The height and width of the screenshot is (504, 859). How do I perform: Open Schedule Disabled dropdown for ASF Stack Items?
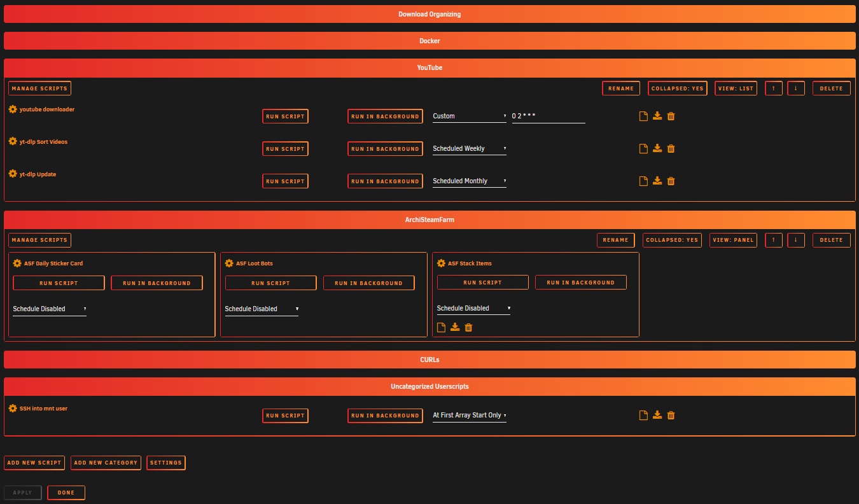tap(473, 308)
